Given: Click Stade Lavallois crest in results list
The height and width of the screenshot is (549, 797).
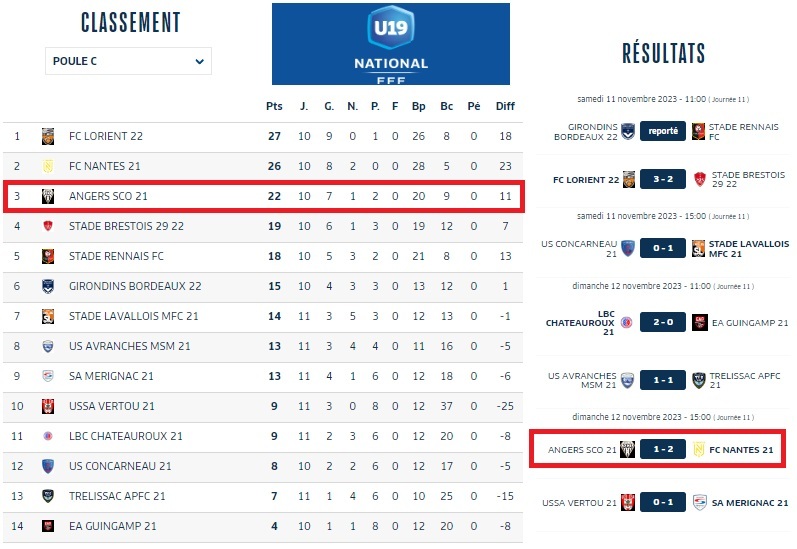Looking at the screenshot, I should pyautogui.click(x=698, y=249).
